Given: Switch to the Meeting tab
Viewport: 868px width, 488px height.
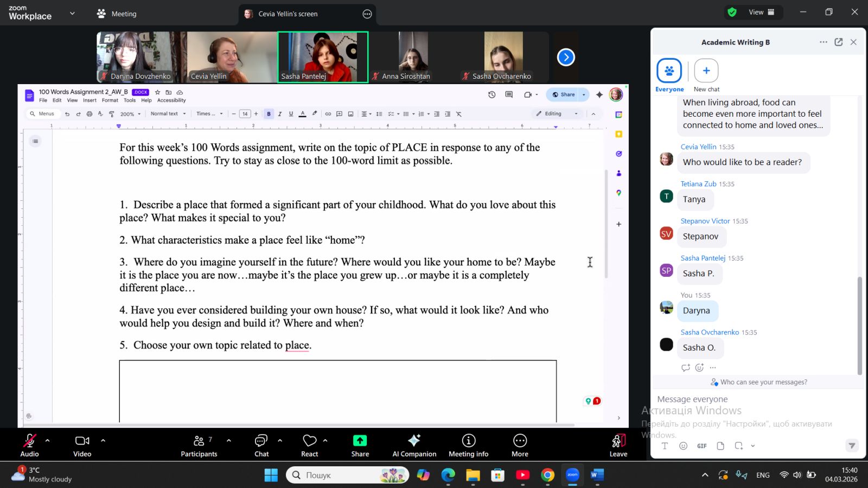Looking at the screenshot, I should (x=117, y=14).
